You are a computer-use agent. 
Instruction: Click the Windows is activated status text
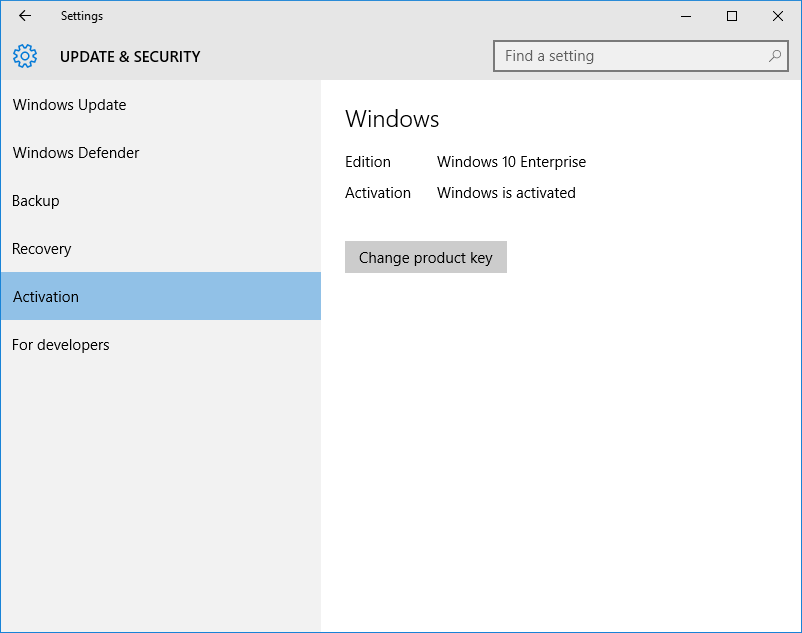coord(506,193)
